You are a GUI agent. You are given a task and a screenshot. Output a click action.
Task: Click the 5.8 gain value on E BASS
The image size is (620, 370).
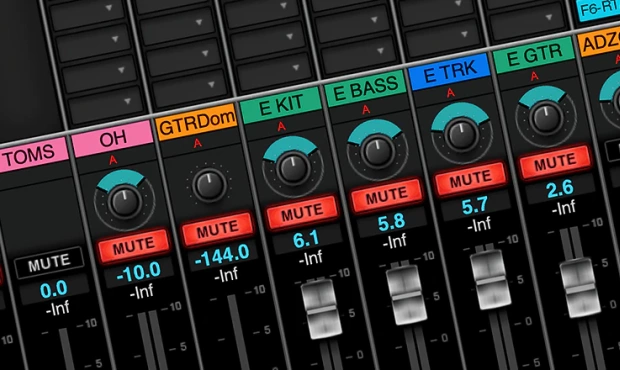tap(391, 223)
